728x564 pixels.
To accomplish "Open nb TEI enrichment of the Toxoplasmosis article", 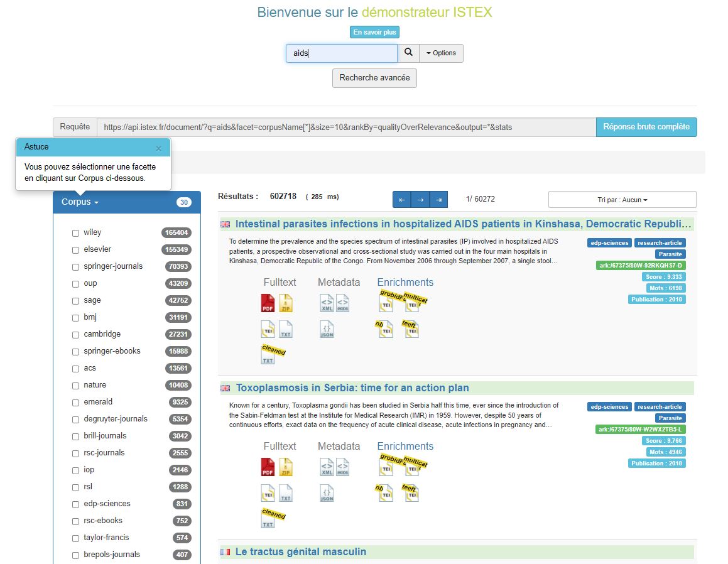I will pos(386,493).
